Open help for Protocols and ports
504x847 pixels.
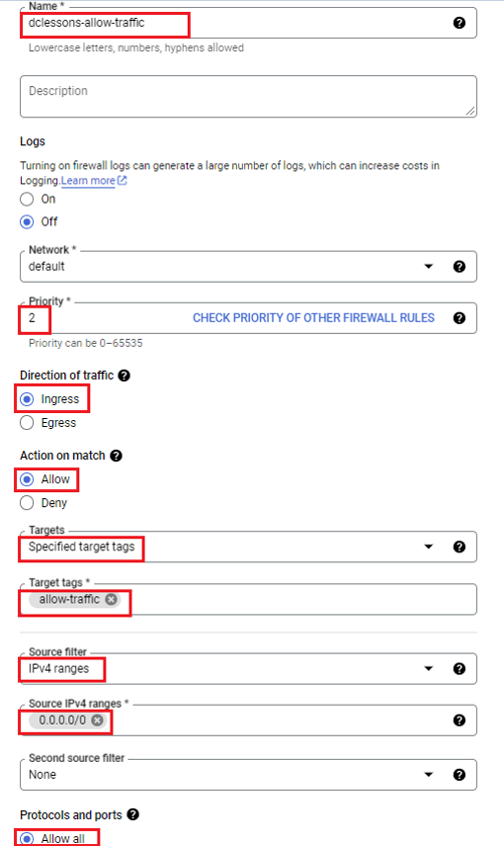tap(132, 814)
